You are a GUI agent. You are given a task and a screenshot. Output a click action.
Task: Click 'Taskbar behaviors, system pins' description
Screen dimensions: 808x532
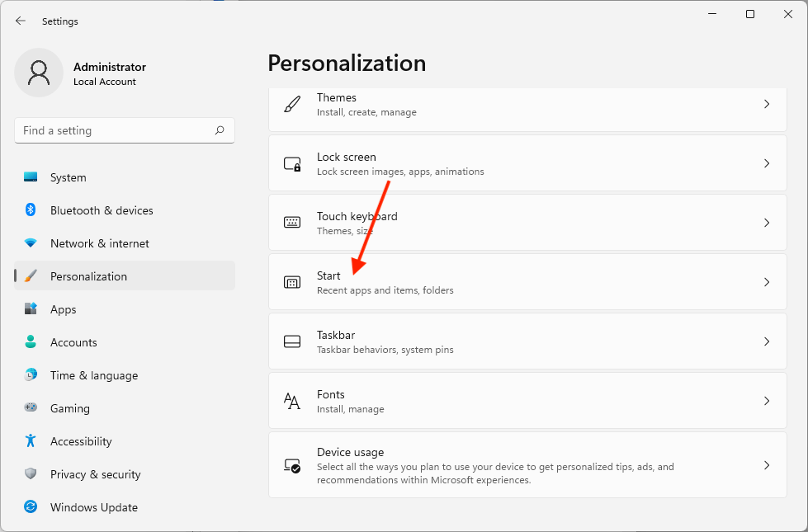pos(385,349)
